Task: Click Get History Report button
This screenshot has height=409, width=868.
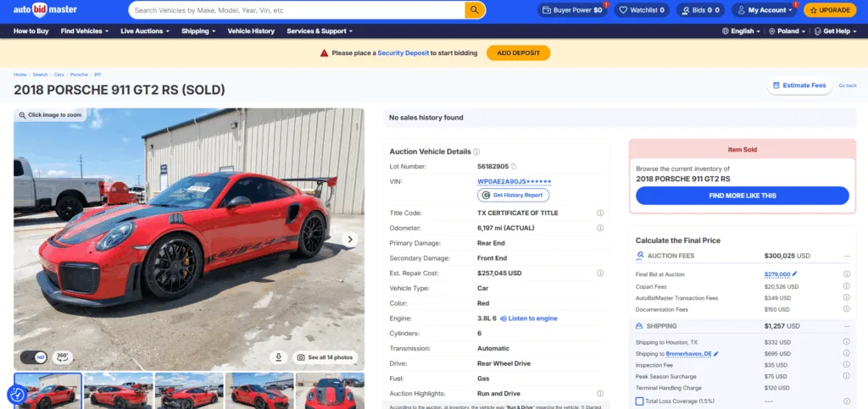Action: pyautogui.click(x=513, y=195)
